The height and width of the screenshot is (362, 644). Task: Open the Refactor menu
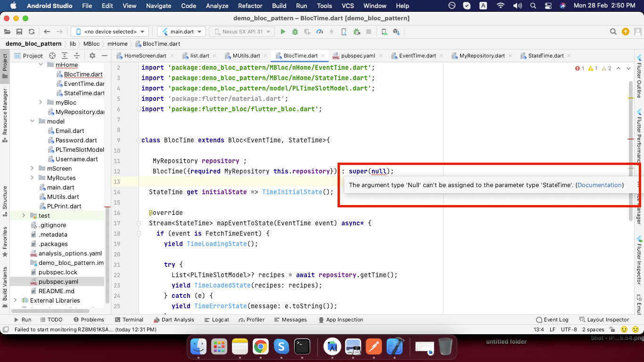[x=250, y=6]
